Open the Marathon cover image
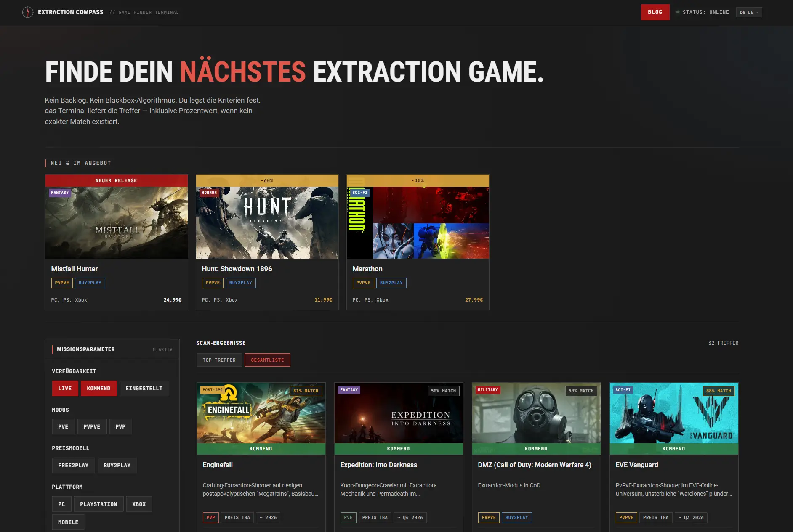793x532 pixels. pos(418,222)
